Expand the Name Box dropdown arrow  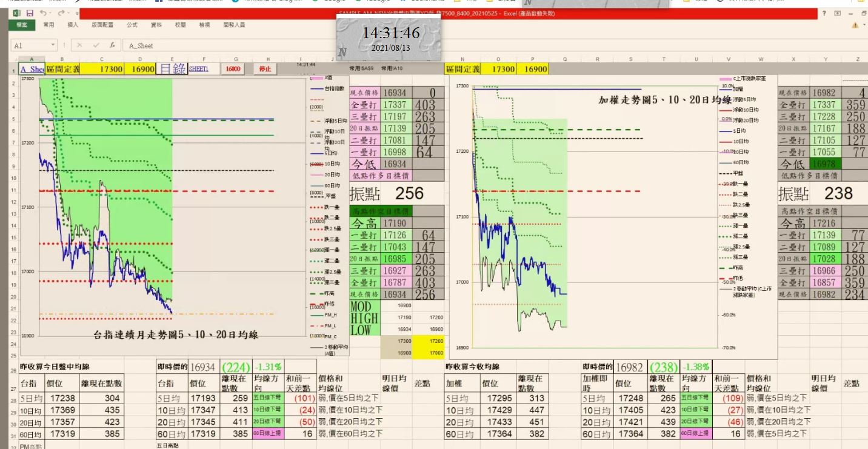click(x=53, y=45)
